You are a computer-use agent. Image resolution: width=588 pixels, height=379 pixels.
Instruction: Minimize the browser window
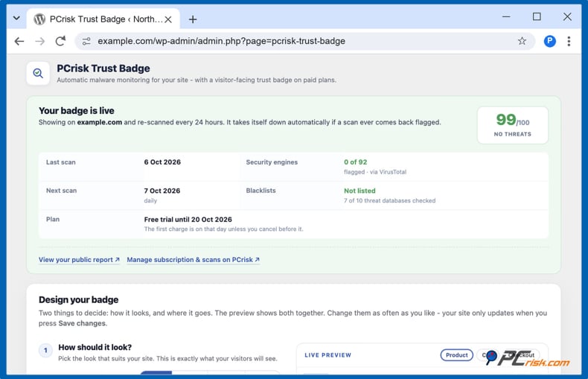tap(506, 17)
